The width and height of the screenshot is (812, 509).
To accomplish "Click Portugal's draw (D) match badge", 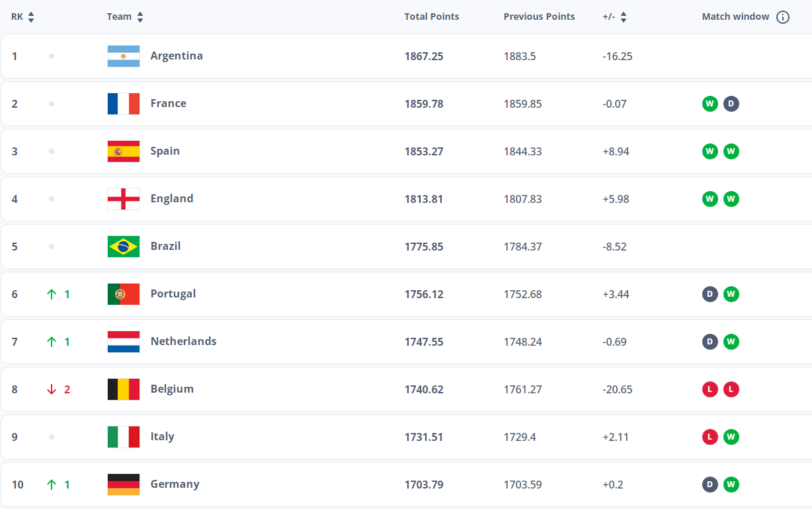I will [x=710, y=294].
